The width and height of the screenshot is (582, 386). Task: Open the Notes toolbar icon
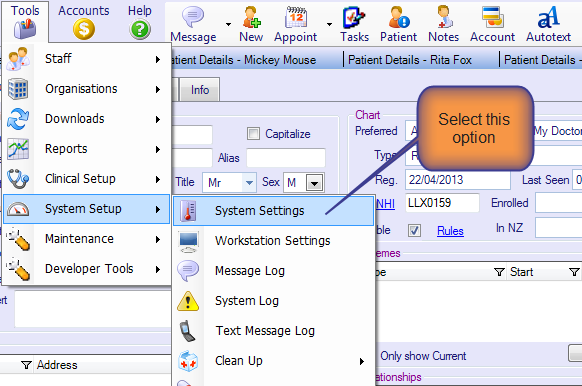[444, 17]
